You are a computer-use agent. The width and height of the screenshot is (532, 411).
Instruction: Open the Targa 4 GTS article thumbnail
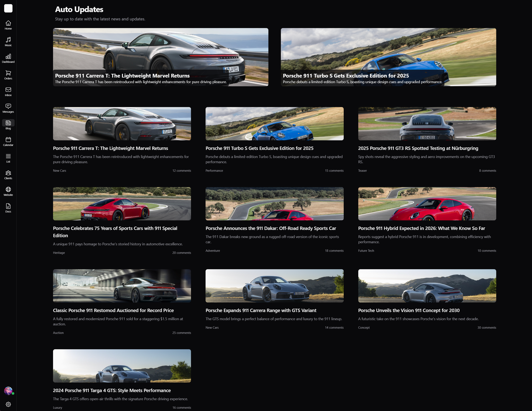(122, 366)
